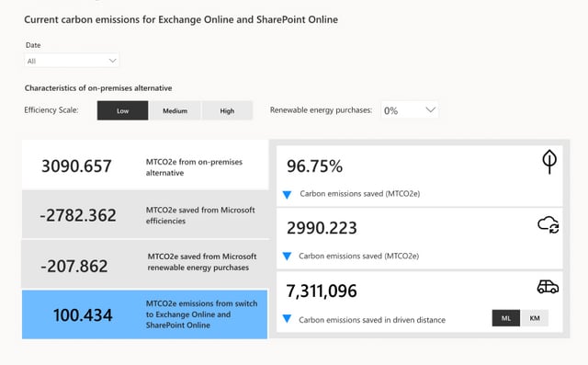
Task: Click the 'Date' field label
Action: tap(33, 45)
